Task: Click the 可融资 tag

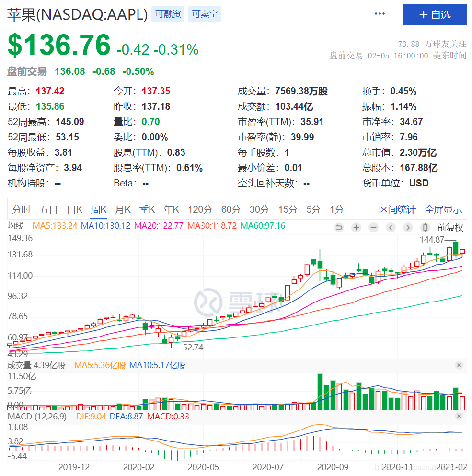Action: pos(168,14)
